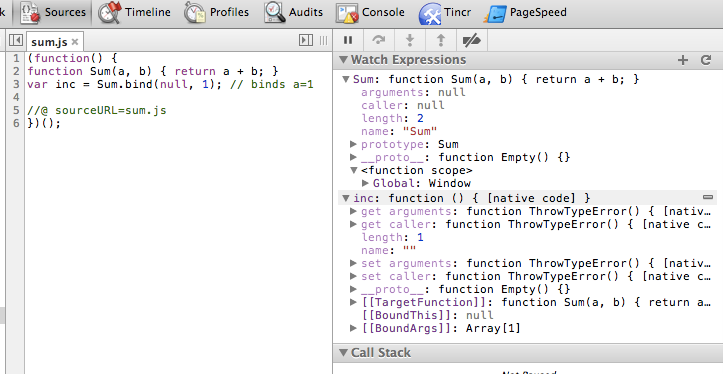Remove the inc watch expression

pos(708,197)
